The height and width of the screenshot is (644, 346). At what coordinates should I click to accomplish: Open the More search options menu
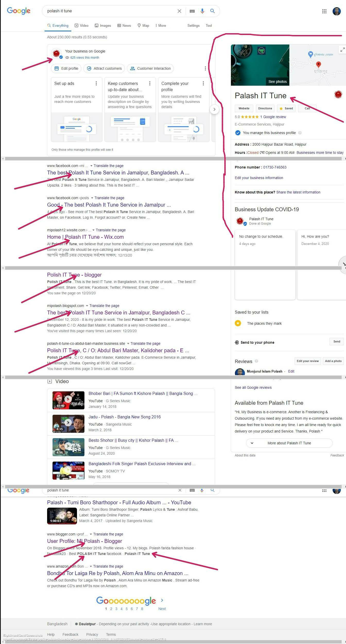(x=161, y=25)
